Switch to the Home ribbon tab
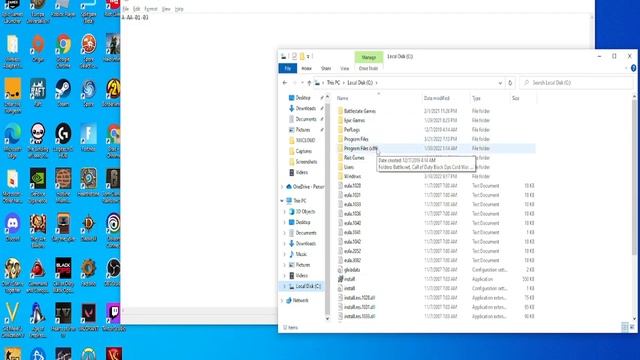 (x=307, y=69)
